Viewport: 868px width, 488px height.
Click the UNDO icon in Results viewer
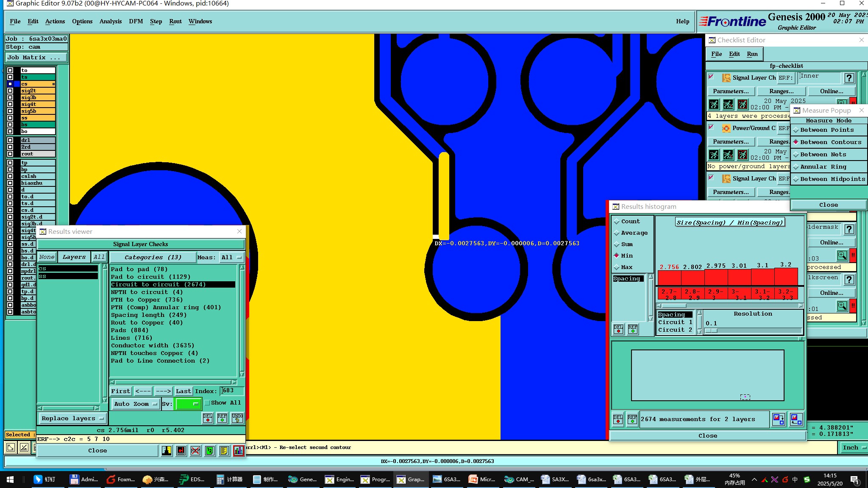click(x=237, y=418)
